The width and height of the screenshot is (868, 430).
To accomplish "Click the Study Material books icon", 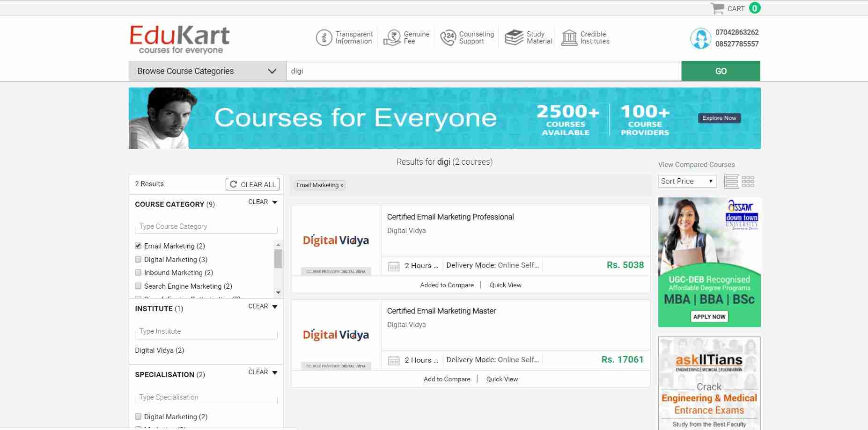I will pyautogui.click(x=514, y=37).
